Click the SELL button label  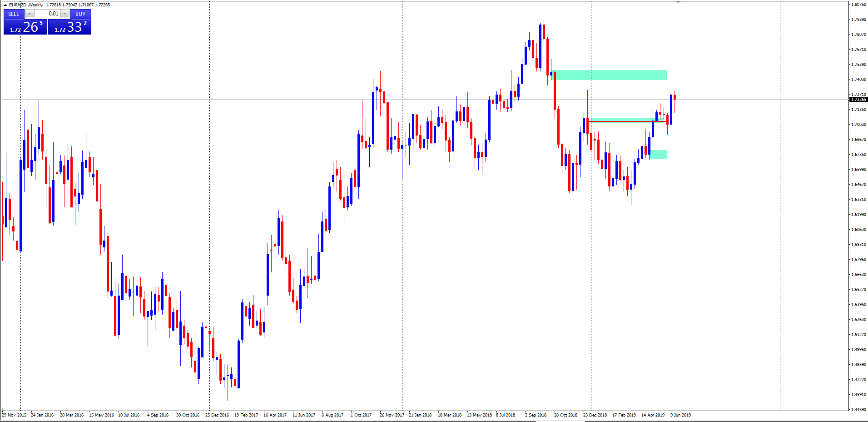coord(14,14)
